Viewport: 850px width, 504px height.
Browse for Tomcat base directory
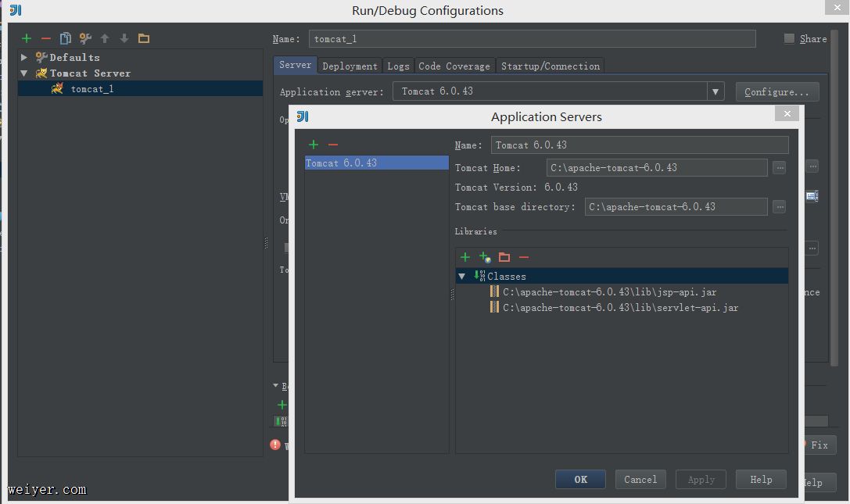(x=780, y=207)
